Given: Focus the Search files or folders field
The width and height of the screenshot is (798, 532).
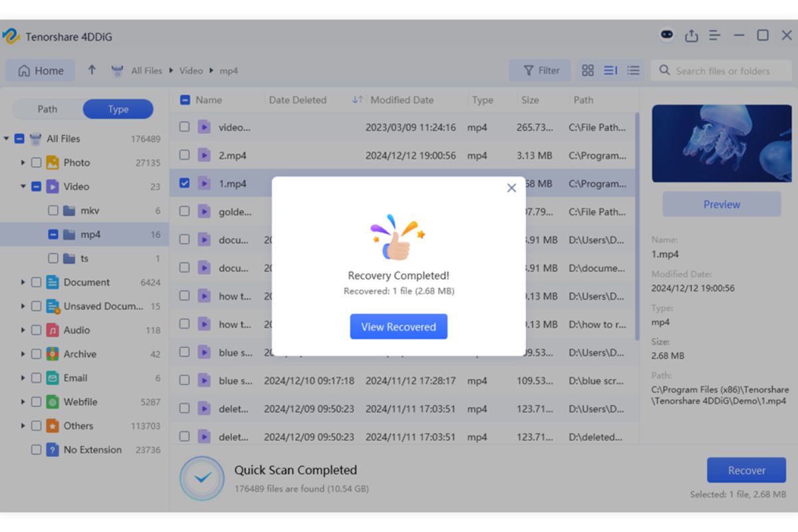Looking at the screenshot, I should [x=722, y=70].
